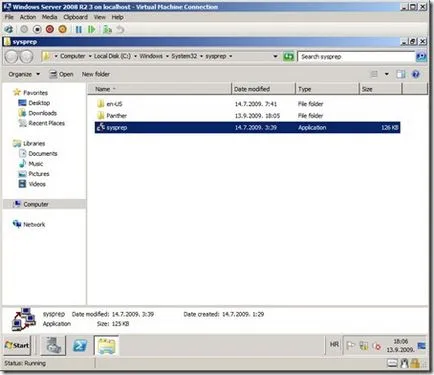The image size is (434, 375).
Task: Open the Clipboard menu
Action: tap(75, 17)
